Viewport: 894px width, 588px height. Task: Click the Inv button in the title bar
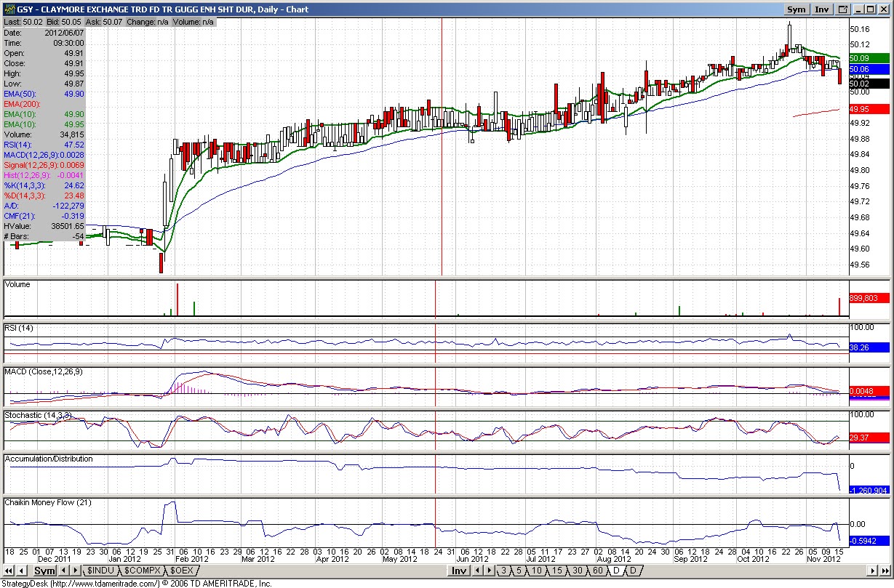click(822, 9)
